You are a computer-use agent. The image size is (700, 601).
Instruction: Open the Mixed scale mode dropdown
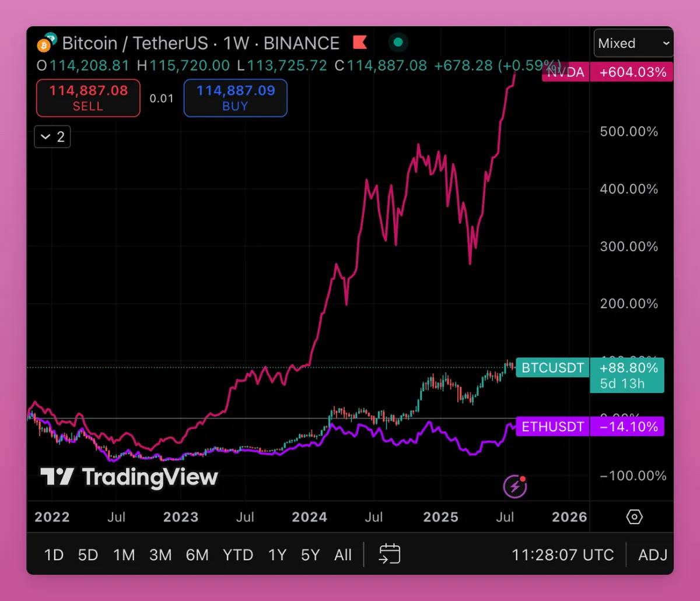pyautogui.click(x=633, y=43)
